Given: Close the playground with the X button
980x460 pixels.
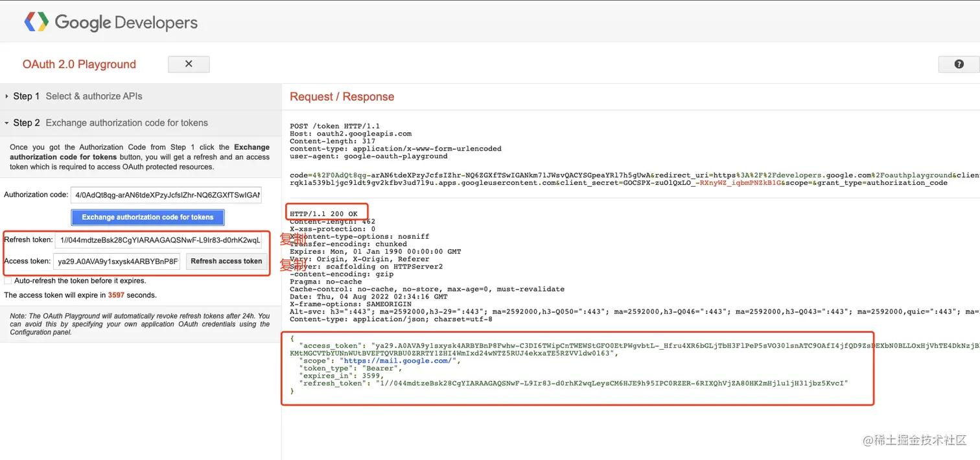Looking at the screenshot, I should point(188,64).
